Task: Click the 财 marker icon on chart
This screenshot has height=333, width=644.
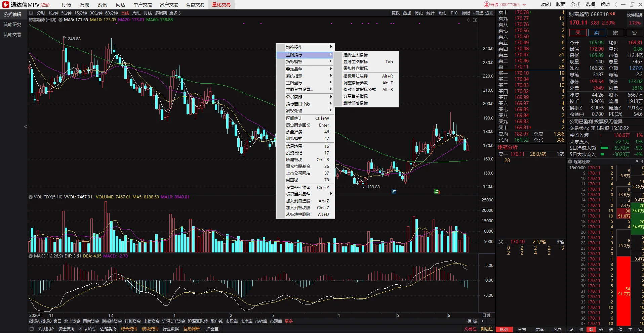Action: [394, 192]
